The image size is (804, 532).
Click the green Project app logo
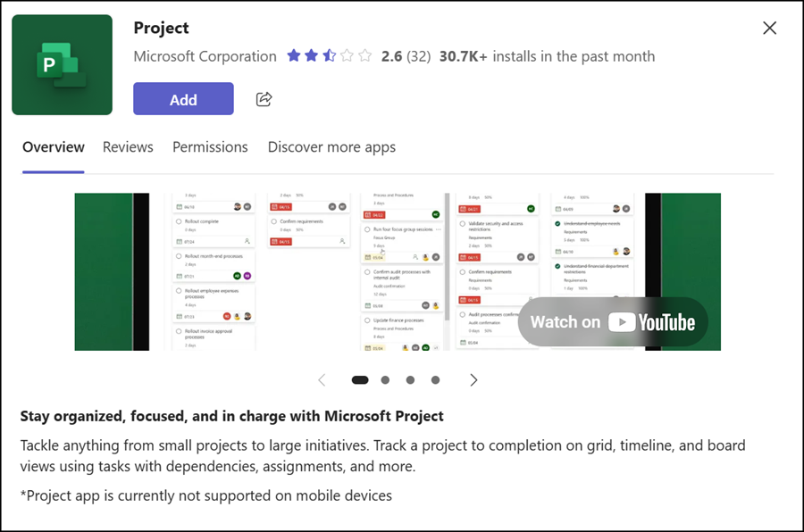click(x=62, y=64)
